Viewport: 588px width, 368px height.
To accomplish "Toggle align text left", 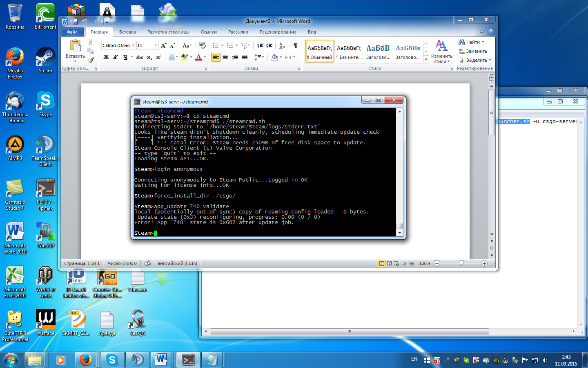I will pos(216,57).
